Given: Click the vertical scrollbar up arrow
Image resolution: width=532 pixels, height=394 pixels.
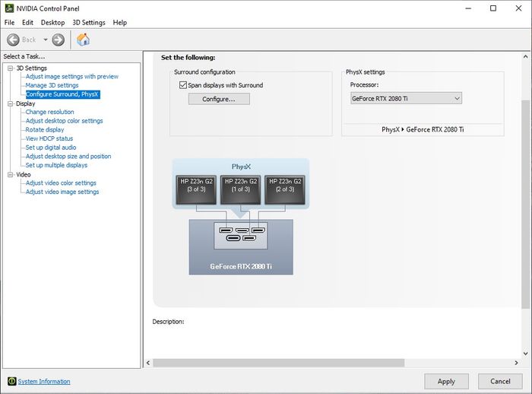Looking at the screenshot, I should click(x=526, y=57).
